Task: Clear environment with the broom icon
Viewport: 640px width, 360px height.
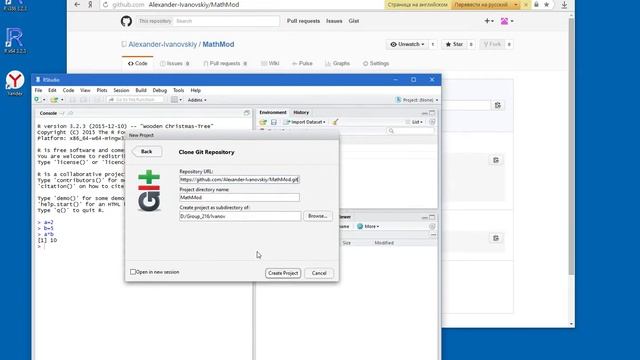Action: coord(335,122)
